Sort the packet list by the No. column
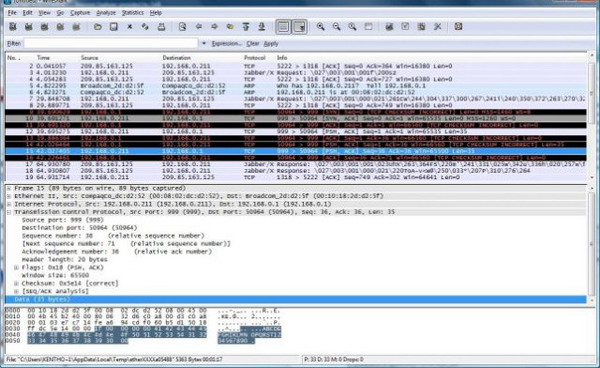600x368 pixels. point(14,58)
